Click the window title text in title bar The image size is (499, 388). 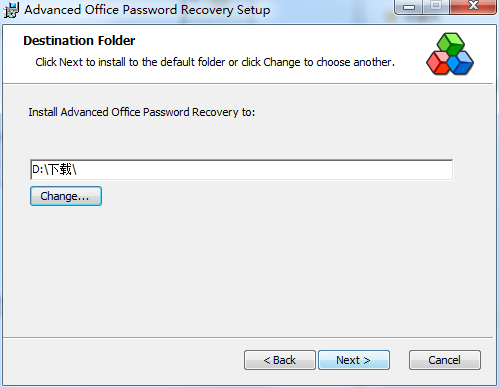147,10
